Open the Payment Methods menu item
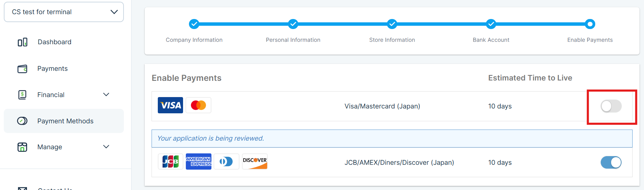 tap(65, 121)
